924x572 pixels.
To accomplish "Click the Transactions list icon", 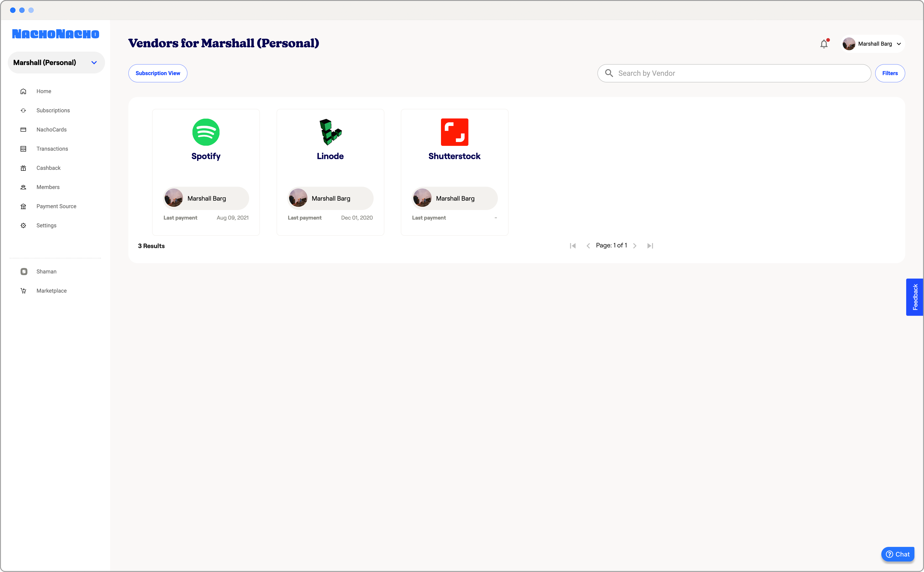I will pos(23,149).
